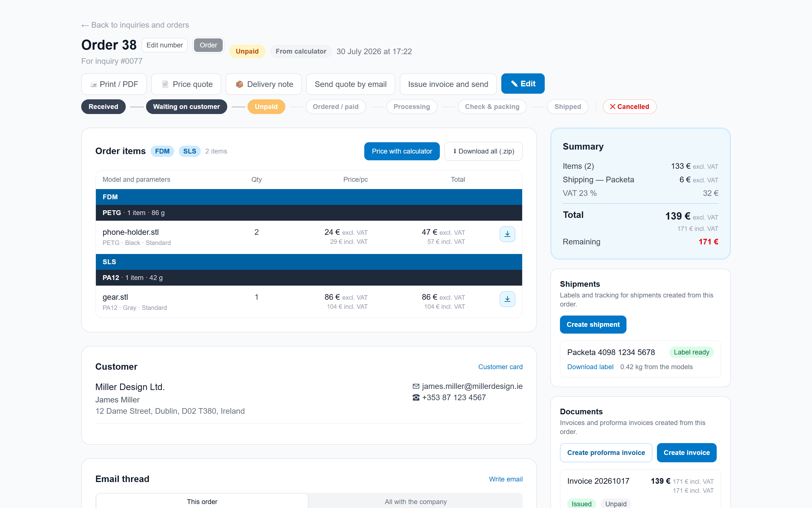
Task: Mark the order as Cancelled
Action: [x=630, y=106]
